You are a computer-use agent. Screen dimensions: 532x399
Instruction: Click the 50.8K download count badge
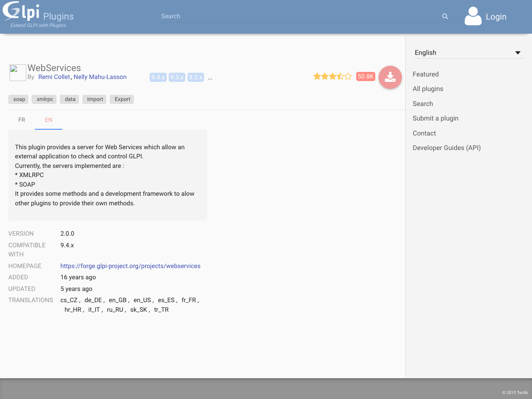coord(365,76)
